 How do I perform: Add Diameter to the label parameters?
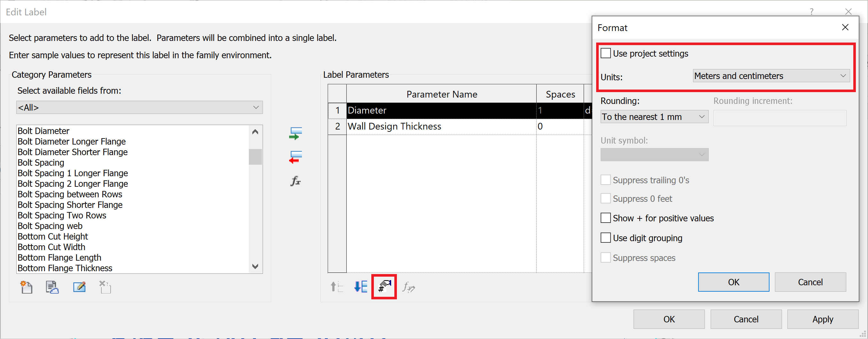(295, 133)
